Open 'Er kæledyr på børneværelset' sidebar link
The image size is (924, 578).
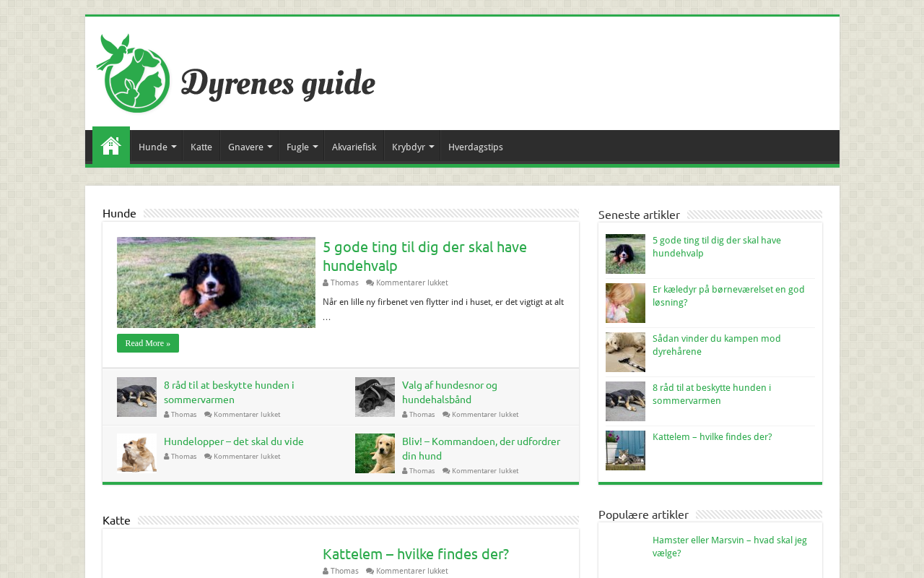pyautogui.click(x=728, y=296)
